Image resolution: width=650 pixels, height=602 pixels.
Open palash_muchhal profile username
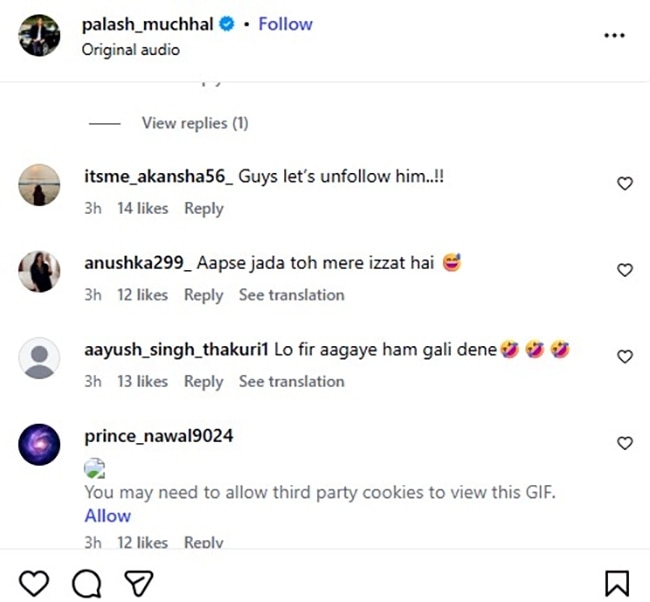coord(147,24)
